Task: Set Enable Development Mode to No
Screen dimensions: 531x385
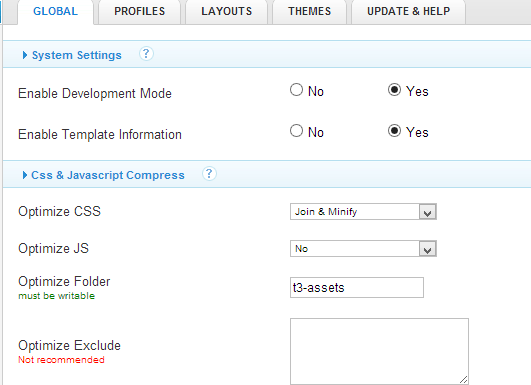Action: point(296,90)
